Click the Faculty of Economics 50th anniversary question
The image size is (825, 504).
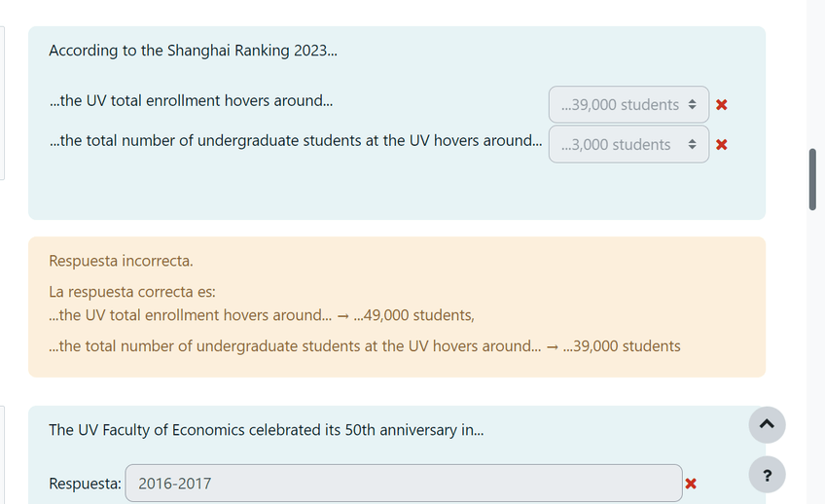(x=266, y=430)
